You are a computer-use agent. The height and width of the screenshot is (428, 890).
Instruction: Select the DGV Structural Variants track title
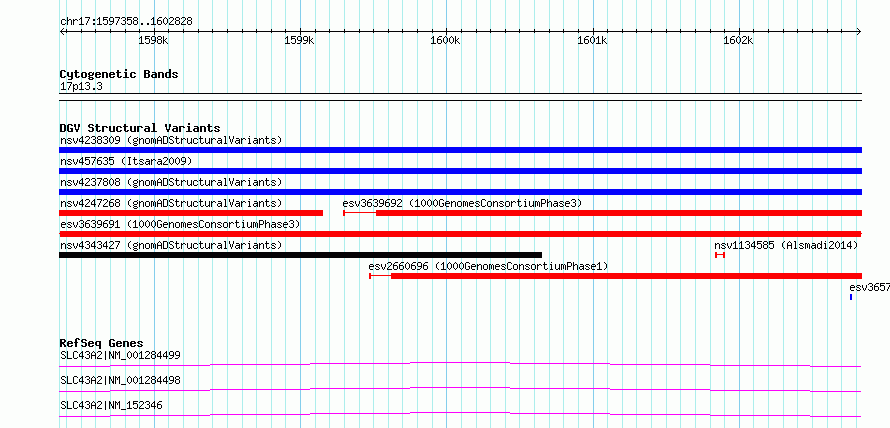140,128
